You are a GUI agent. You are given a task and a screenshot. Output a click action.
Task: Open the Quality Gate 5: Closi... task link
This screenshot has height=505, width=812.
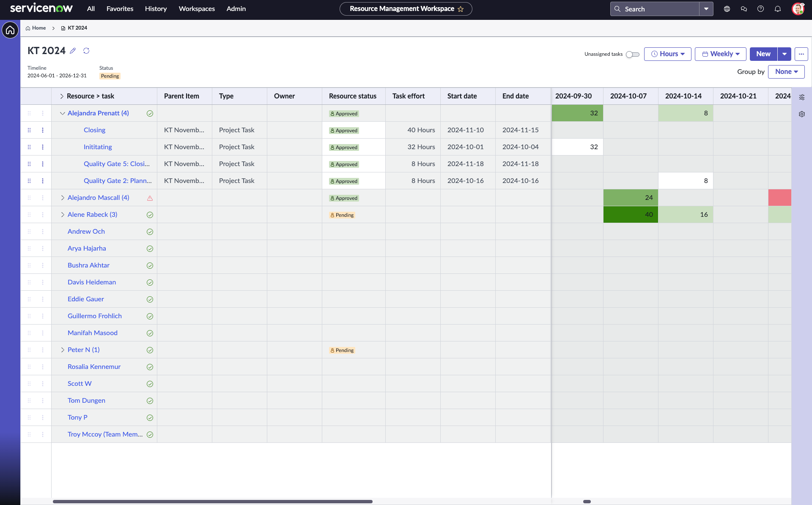[117, 164]
